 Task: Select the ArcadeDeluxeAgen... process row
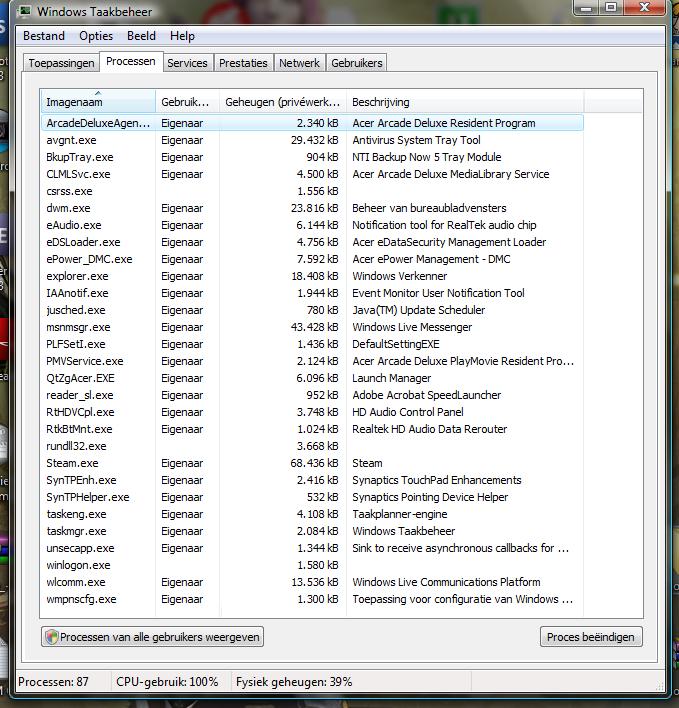tap(312, 123)
